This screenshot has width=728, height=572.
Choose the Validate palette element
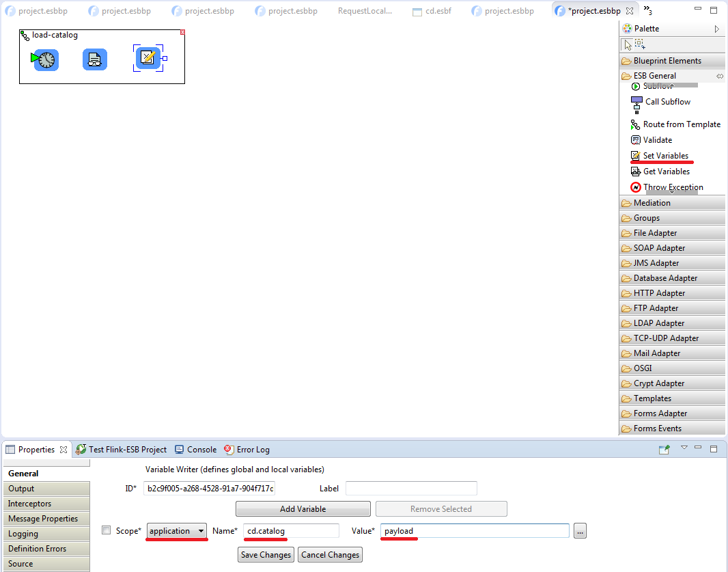pyautogui.click(x=657, y=140)
